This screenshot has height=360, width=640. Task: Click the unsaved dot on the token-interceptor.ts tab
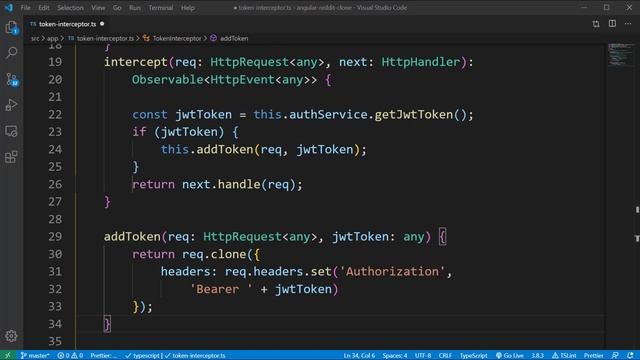(x=102, y=24)
